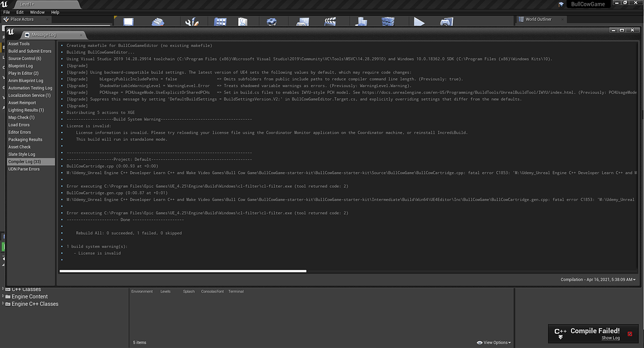
Task: Open the File menu
Action: point(6,13)
